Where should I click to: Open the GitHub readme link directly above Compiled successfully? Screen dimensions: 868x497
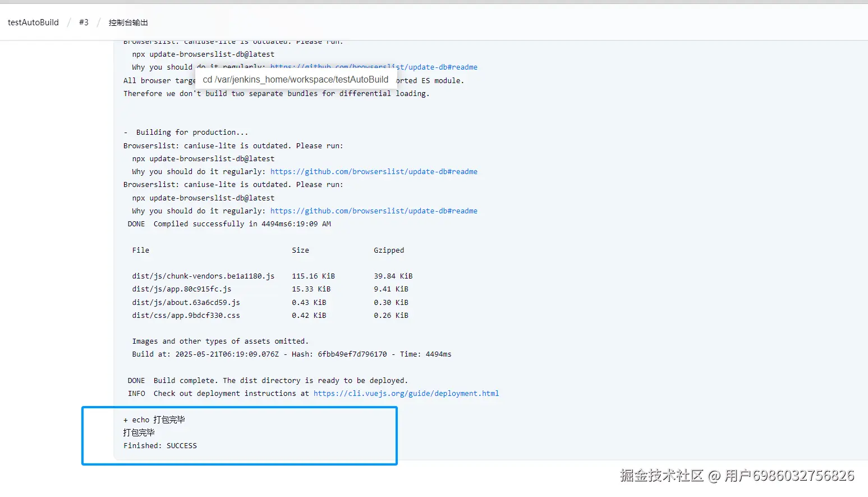[x=374, y=211]
